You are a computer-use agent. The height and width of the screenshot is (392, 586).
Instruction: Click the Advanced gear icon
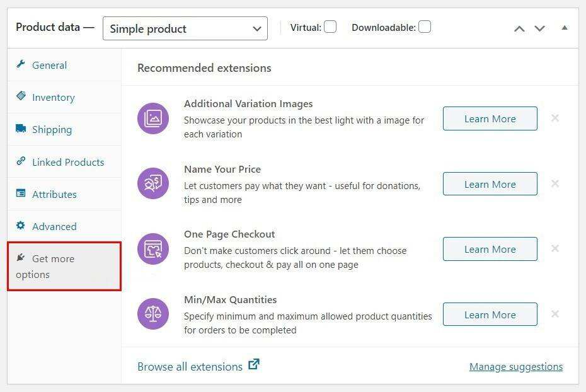click(x=22, y=226)
